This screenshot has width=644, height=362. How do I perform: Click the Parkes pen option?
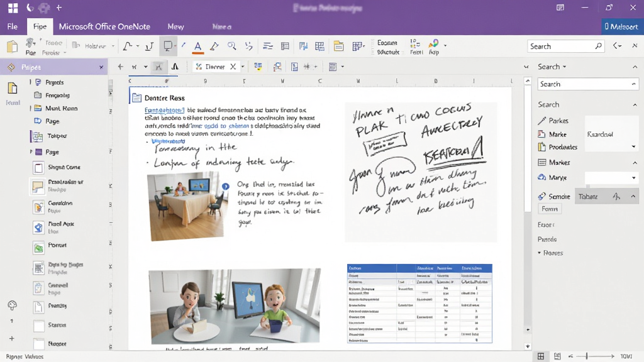[553, 120]
